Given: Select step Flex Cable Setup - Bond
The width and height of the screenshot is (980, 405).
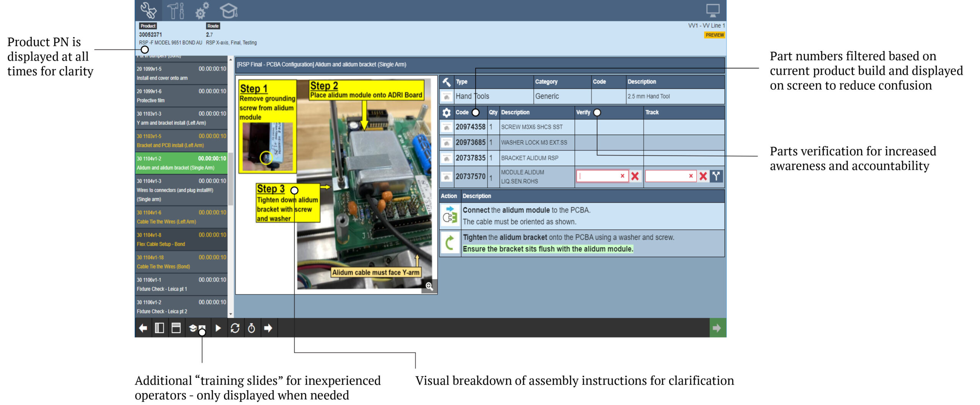Looking at the screenshot, I should (181, 239).
